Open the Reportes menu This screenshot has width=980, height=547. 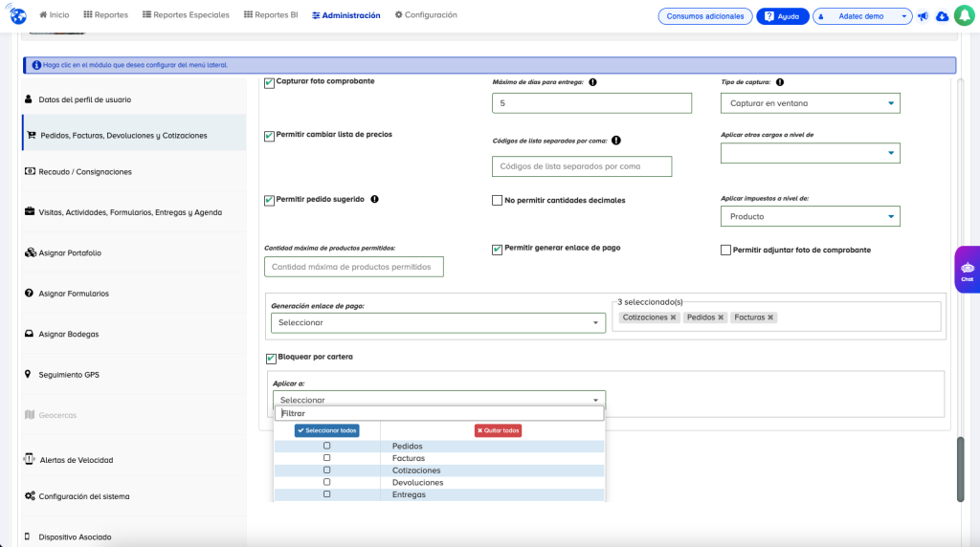(105, 15)
